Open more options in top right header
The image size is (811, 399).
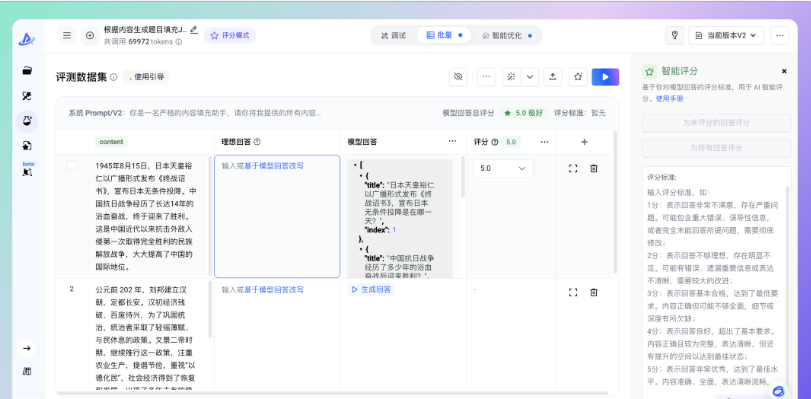(779, 35)
